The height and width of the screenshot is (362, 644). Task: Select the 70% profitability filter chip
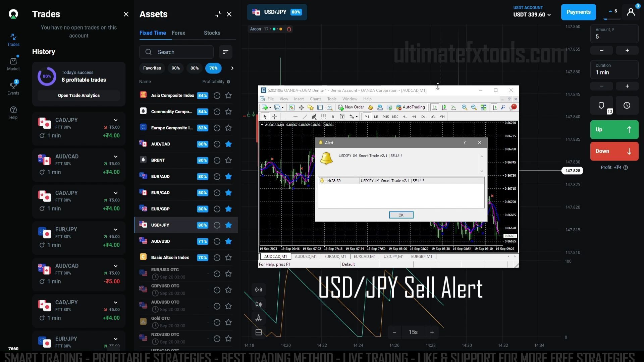[213, 68]
